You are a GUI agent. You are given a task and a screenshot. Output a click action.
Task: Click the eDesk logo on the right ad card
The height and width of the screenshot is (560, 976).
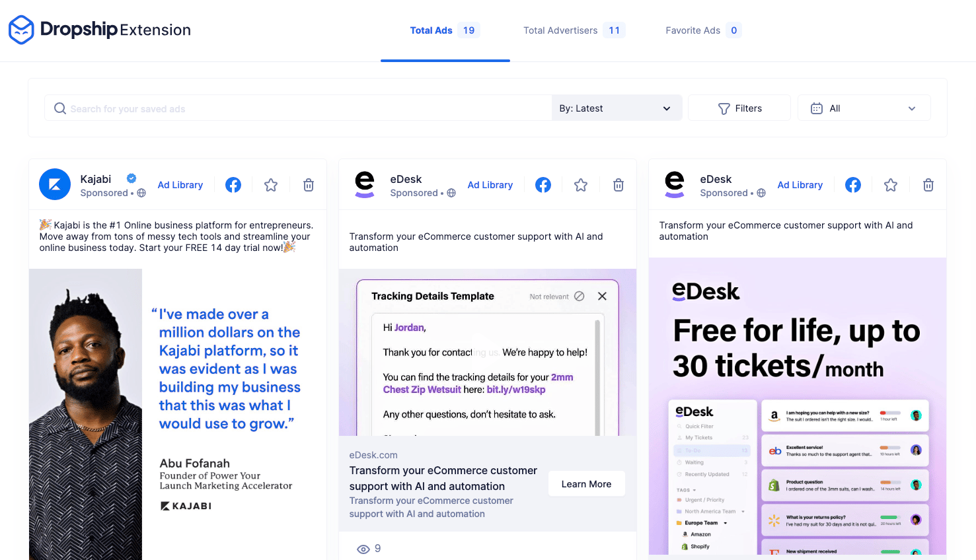(x=675, y=184)
